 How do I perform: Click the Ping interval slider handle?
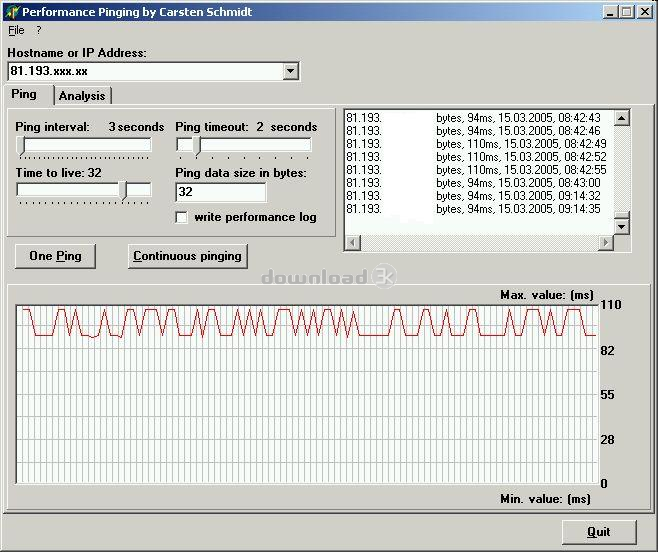21,147
